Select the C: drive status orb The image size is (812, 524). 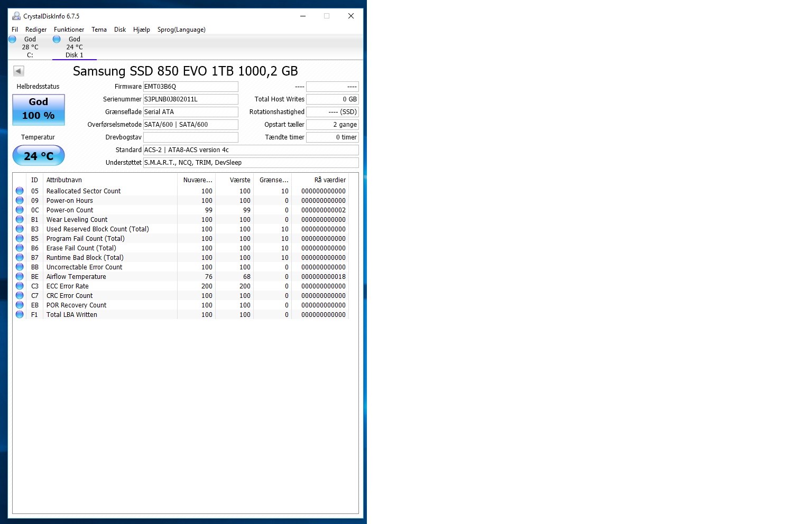(x=12, y=39)
